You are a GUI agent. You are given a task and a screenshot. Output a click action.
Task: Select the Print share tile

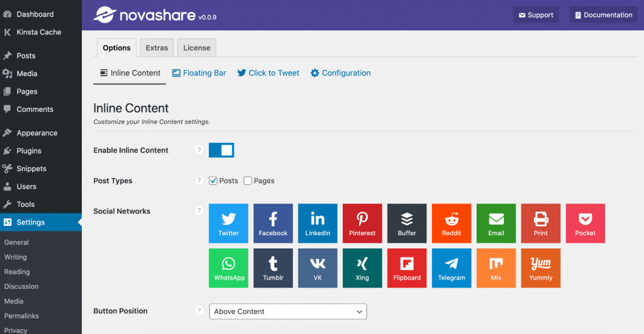[x=540, y=223]
